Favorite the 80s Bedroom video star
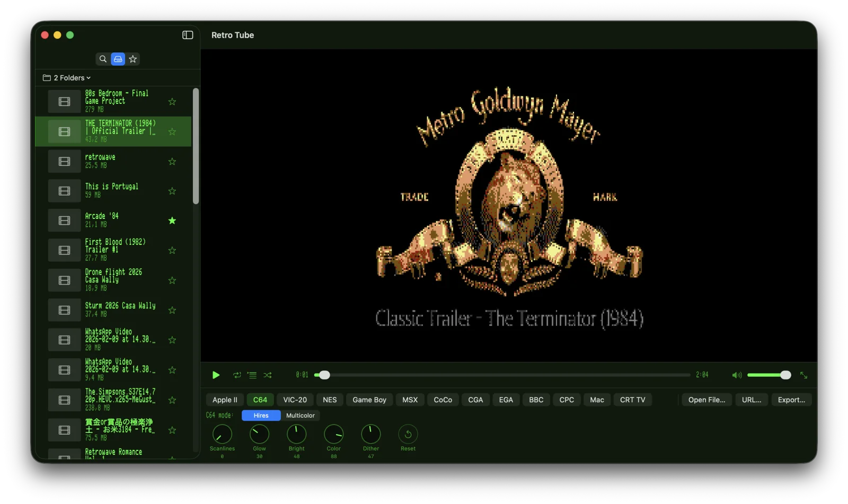This screenshot has width=848, height=504. (x=172, y=102)
